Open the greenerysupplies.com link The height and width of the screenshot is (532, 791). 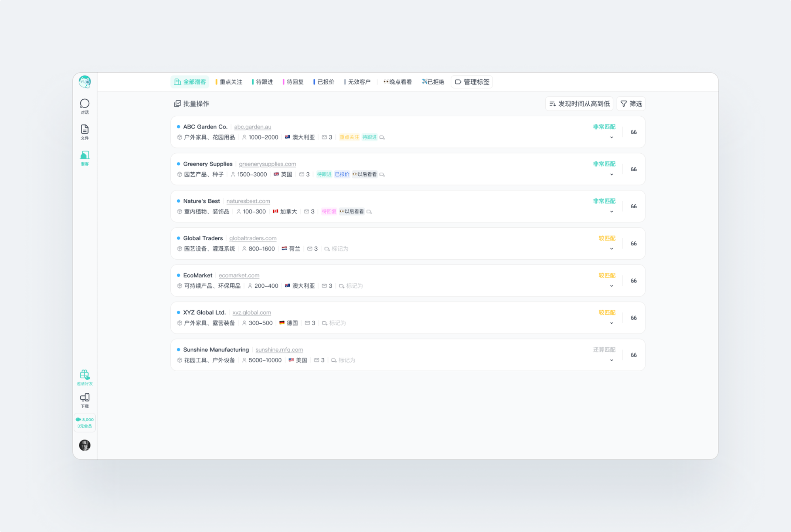coord(267,164)
